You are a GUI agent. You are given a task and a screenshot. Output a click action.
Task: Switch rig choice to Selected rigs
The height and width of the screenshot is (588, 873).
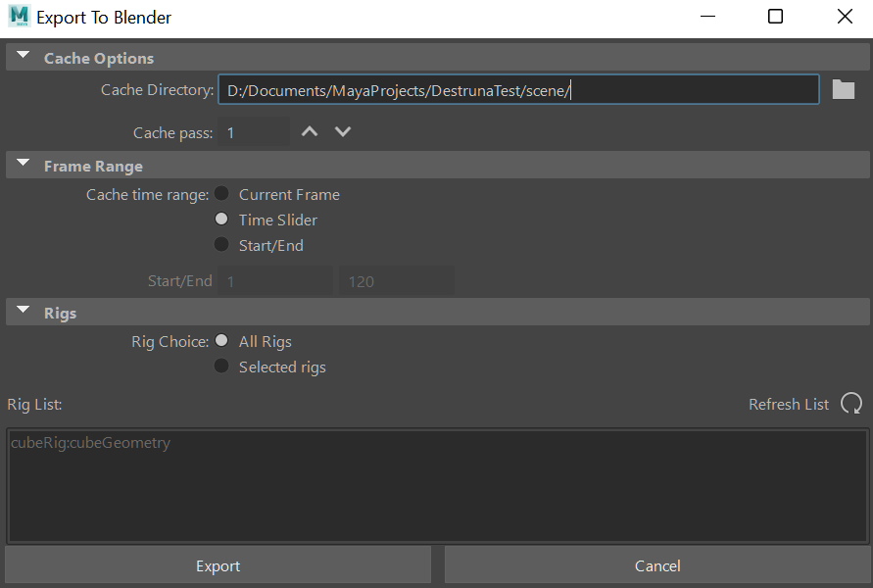221,366
